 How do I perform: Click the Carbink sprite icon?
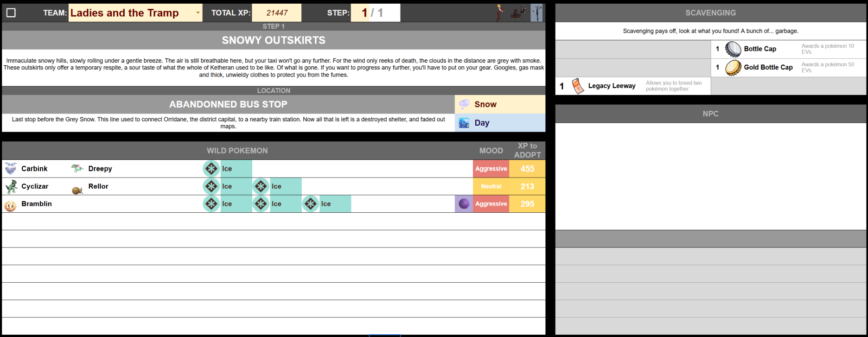click(x=11, y=169)
